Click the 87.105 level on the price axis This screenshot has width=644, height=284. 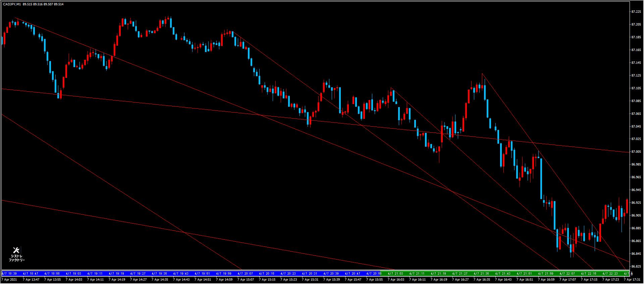click(636, 88)
